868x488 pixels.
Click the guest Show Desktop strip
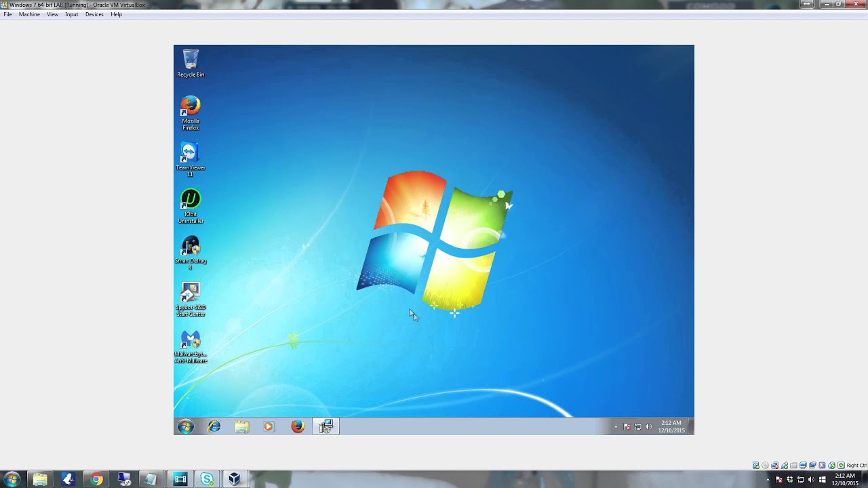tap(691, 426)
